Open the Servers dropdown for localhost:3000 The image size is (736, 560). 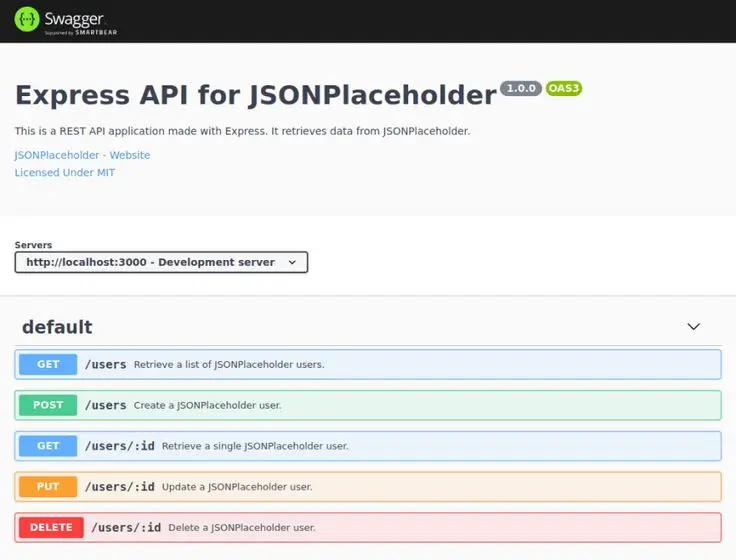[x=161, y=262]
